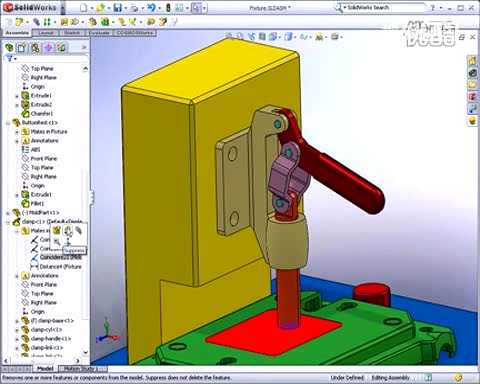Switch to the Sketch tab

[x=72, y=33]
